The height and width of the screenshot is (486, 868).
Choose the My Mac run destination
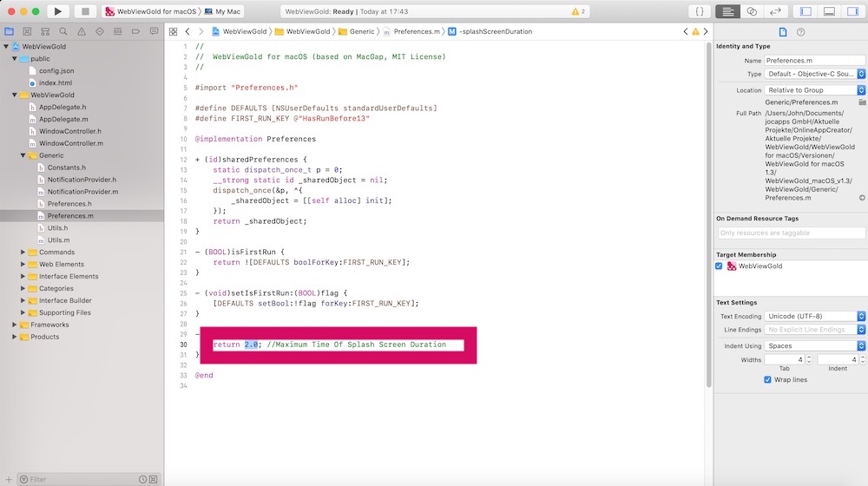pyautogui.click(x=222, y=11)
